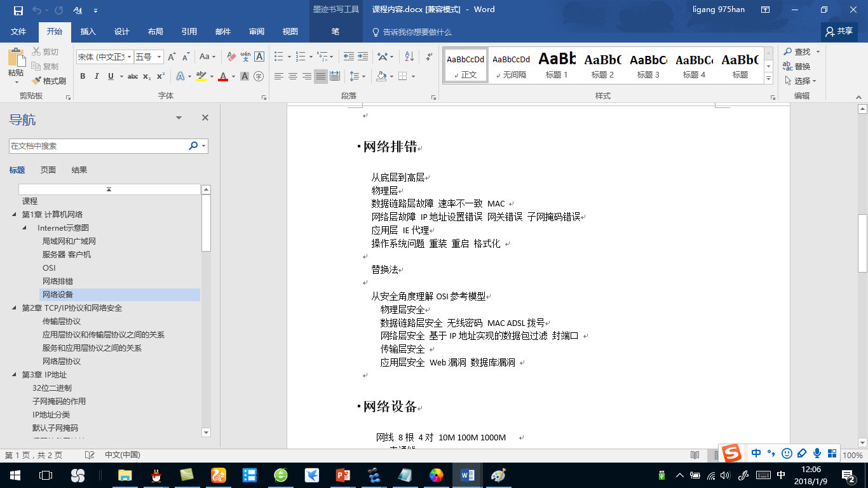The height and width of the screenshot is (488, 868).
Task: Click the distributed alignment icon
Action: tap(335, 76)
